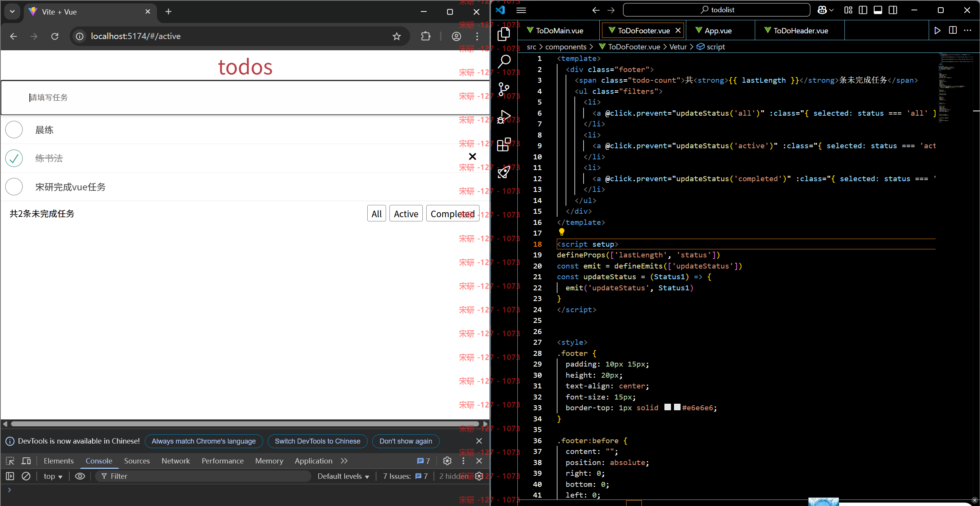Open editor More Actions ellipsis
980x506 pixels.
pos(968,30)
